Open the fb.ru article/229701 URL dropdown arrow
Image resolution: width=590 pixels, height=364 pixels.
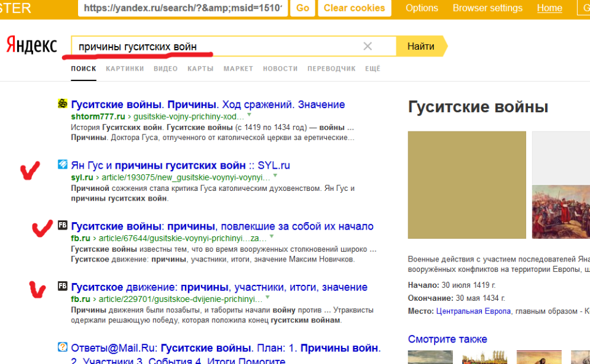pyautogui.click(x=267, y=298)
